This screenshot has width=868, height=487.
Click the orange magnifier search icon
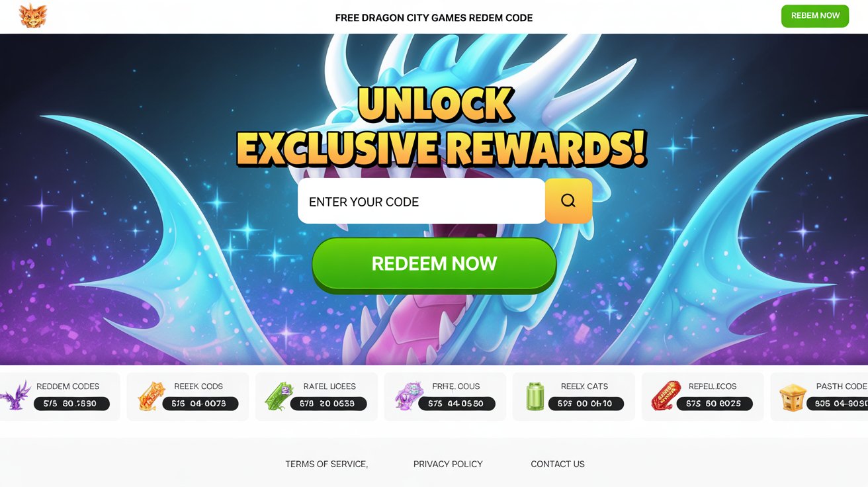[x=568, y=200]
